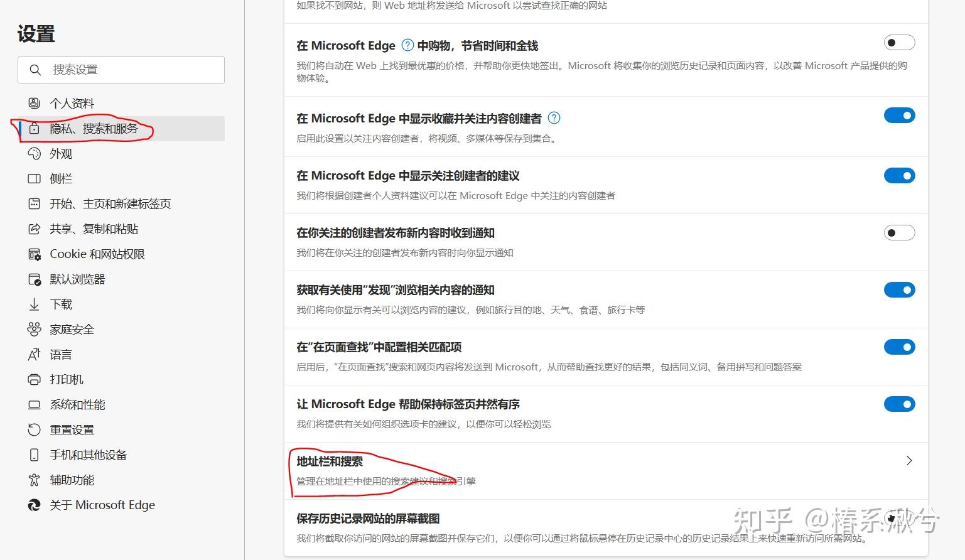Disable 在页面查找中配置相关匹配项 toggle
The image size is (965, 560).
tap(899, 347)
